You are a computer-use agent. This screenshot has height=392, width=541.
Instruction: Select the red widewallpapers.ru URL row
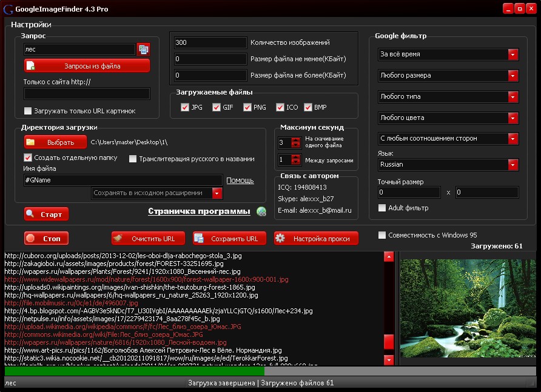pyautogui.click(x=146, y=279)
